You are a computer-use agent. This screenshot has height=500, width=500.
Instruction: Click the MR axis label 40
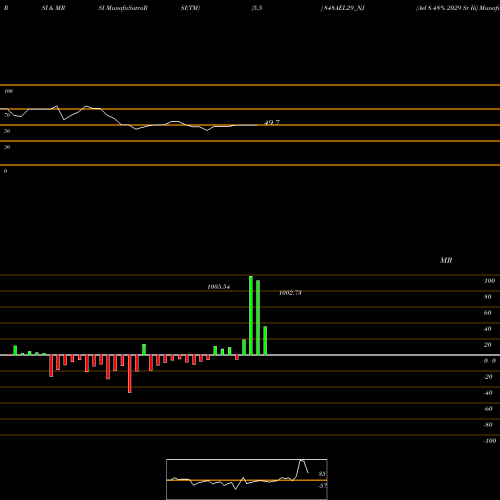coord(488,329)
